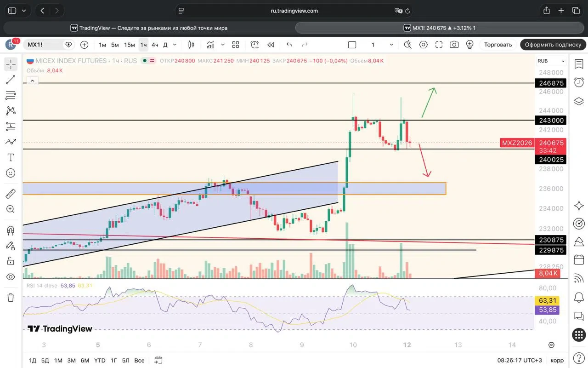
Task: Open the alerts clock panel
Action: 579,82
